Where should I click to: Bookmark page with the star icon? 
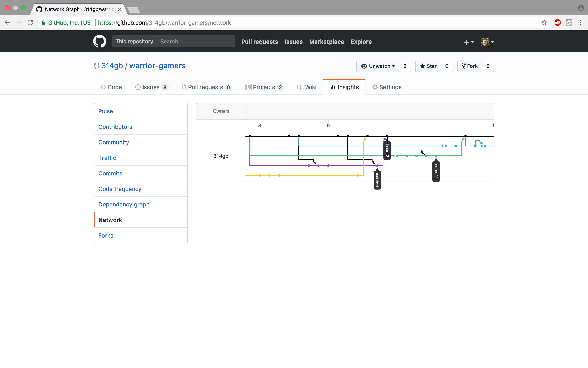point(544,23)
